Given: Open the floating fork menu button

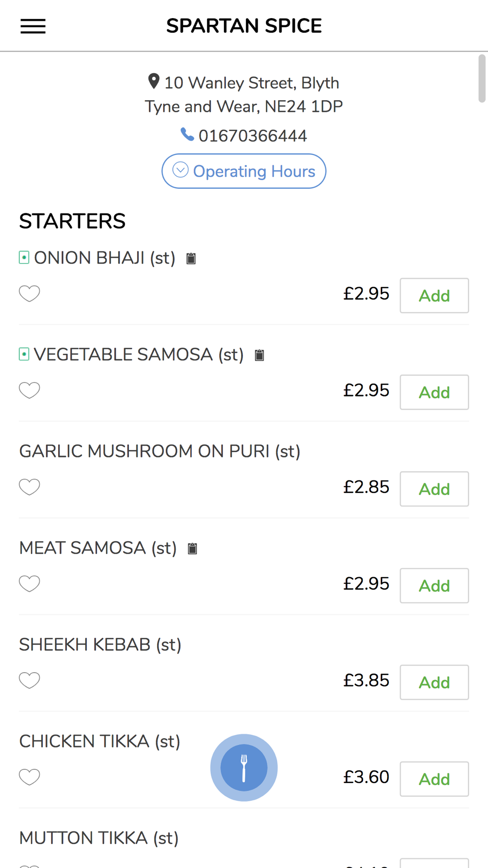Looking at the screenshot, I should [x=244, y=767].
